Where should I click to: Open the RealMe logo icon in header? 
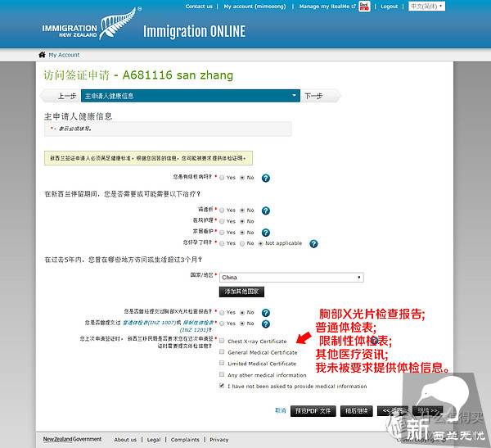[364, 7]
